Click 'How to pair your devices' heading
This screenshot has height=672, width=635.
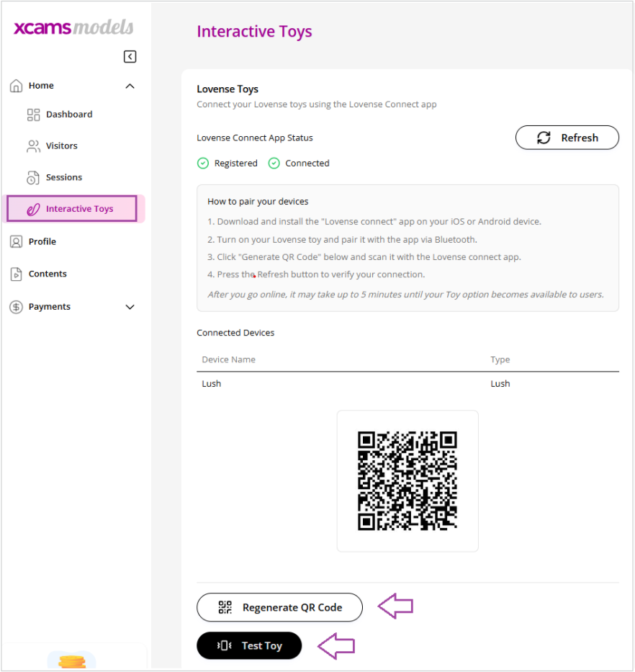click(258, 202)
